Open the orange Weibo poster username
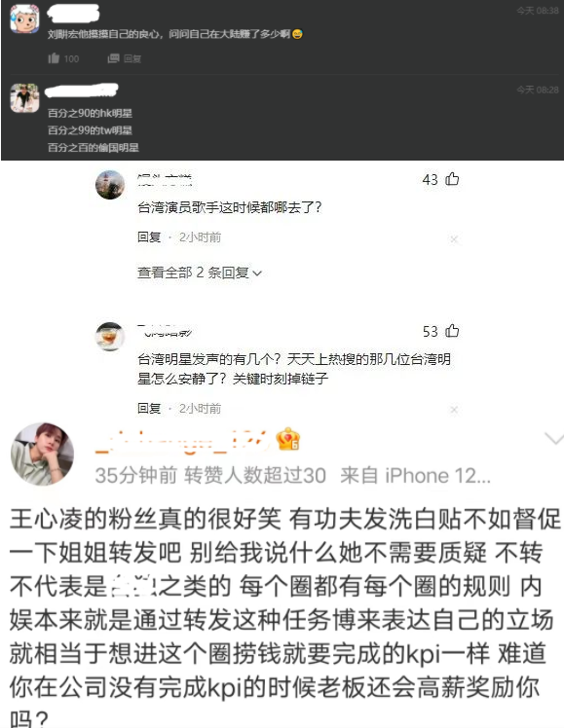This screenshot has width=564, height=728. pos(182,441)
